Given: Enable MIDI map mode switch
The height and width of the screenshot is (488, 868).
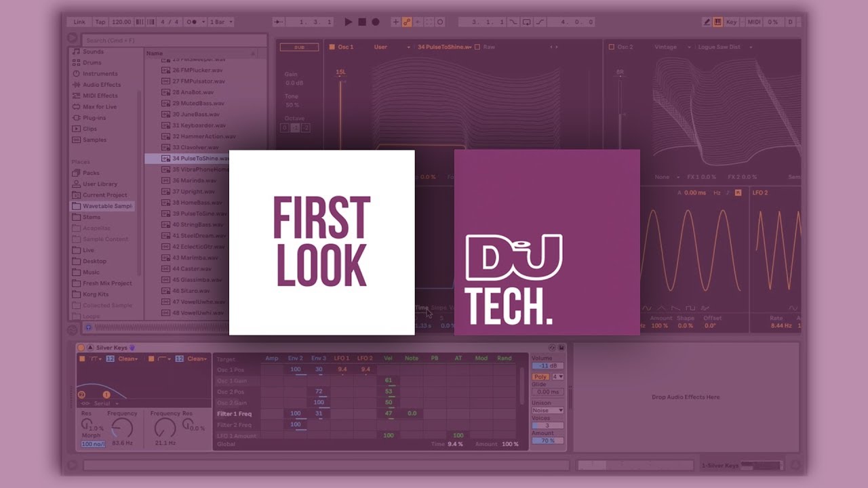Looking at the screenshot, I should coord(754,22).
